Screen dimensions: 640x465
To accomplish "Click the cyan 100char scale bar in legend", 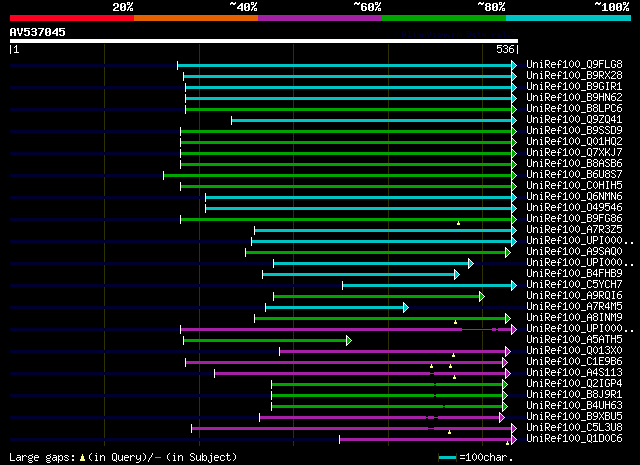I will [447, 458].
